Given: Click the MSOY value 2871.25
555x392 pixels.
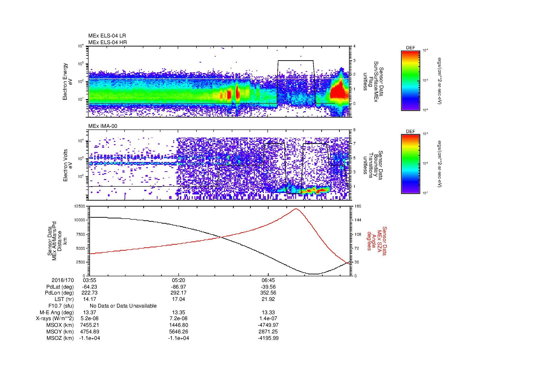Looking at the screenshot, I should tap(268, 332).
